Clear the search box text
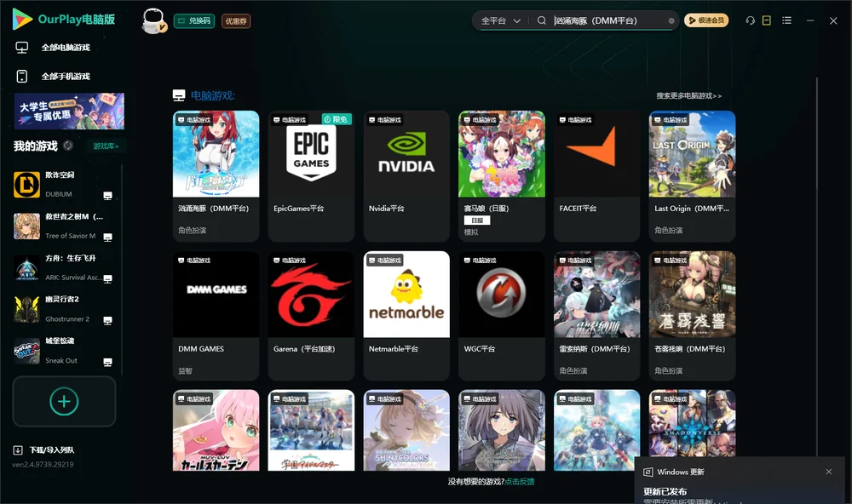This screenshot has height=504, width=852. pyautogui.click(x=671, y=20)
